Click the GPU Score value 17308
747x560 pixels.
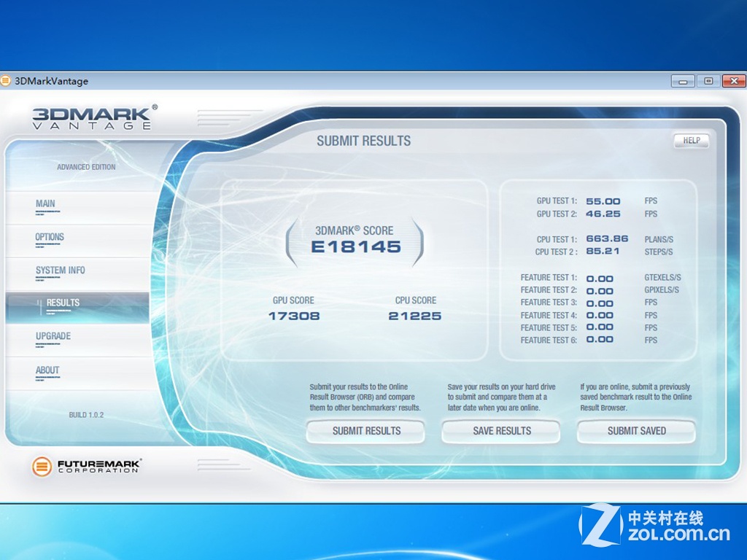tap(294, 316)
